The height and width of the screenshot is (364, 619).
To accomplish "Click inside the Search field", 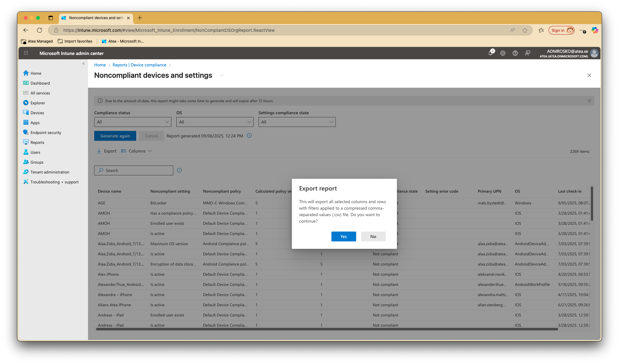I will coord(133,170).
